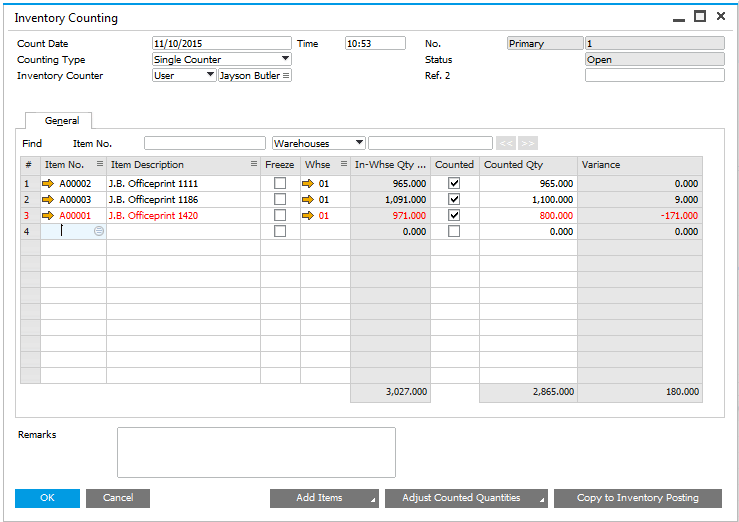Click the link arrow for item A00001

tap(49, 216)
